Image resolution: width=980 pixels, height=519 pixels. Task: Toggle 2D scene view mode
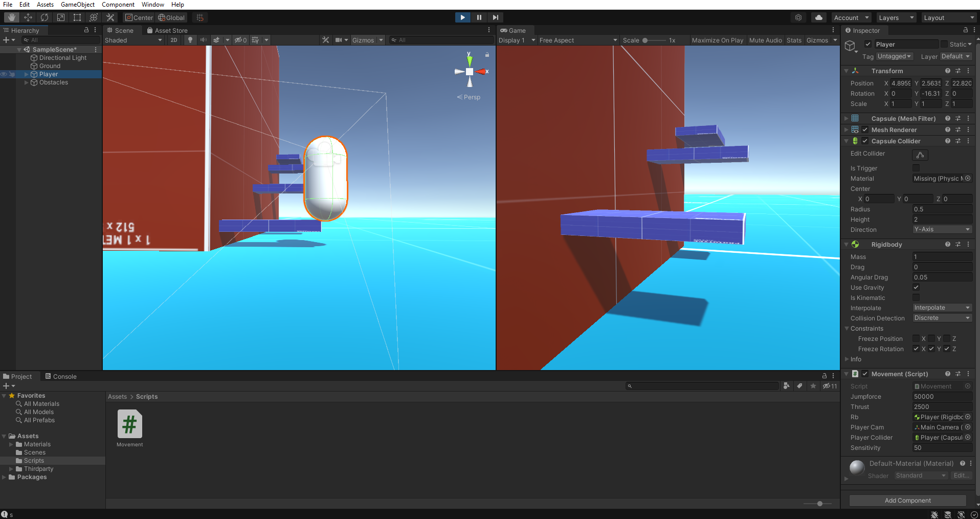pos(174,40)
